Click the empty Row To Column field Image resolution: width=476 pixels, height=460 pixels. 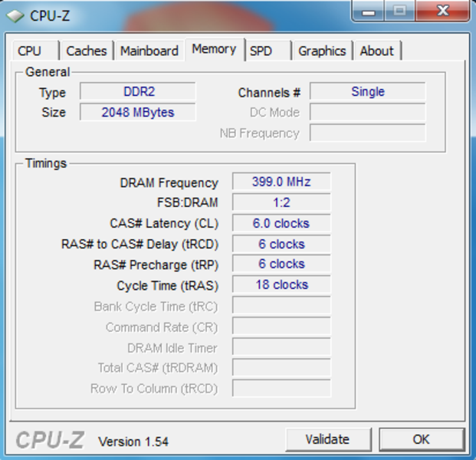click(281, 388)
